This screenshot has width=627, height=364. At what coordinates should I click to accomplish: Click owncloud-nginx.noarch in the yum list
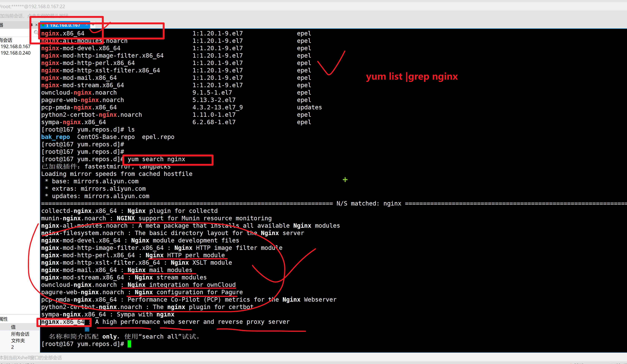click(79, 93)
